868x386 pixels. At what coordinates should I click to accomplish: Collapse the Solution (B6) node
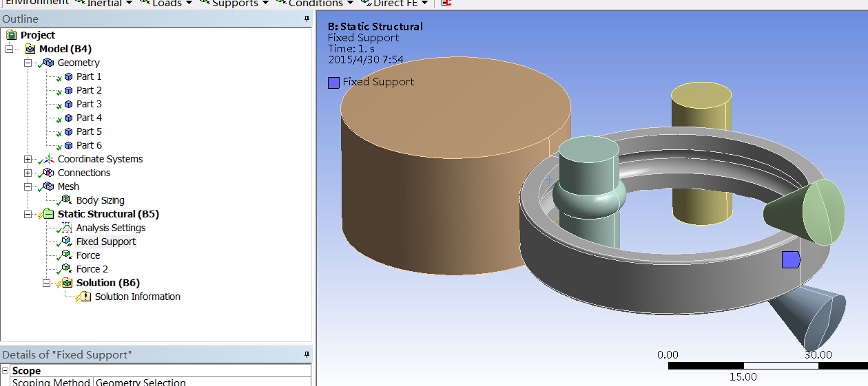coord(46,283)
